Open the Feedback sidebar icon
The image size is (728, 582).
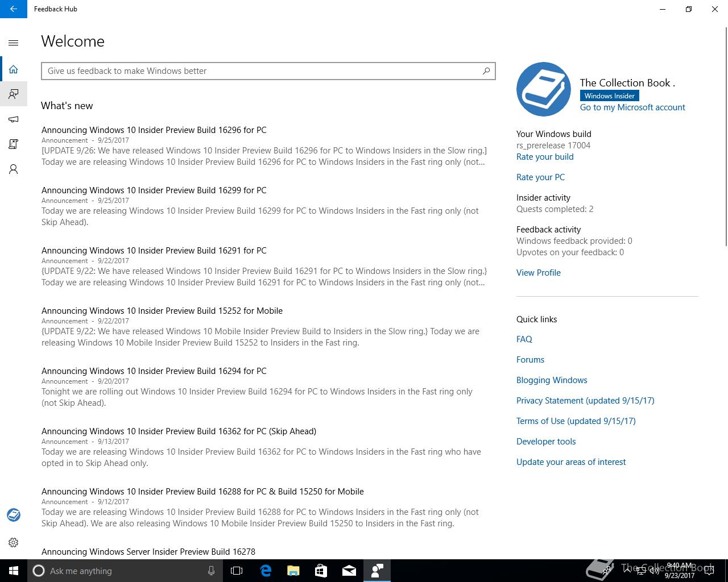(x=14, y=94)
